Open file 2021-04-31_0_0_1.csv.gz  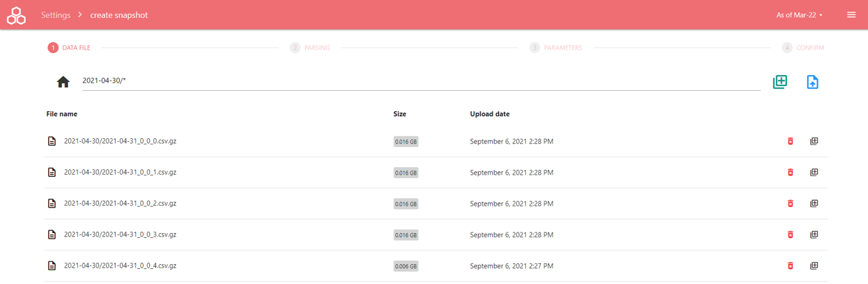coord(120,173)
